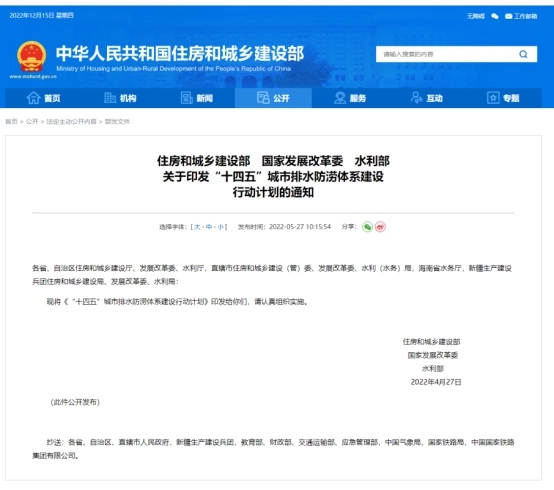This screenshot has height=490, width=554.
Task: Click the house icon beside 首页
Action: tap(33, 98)
